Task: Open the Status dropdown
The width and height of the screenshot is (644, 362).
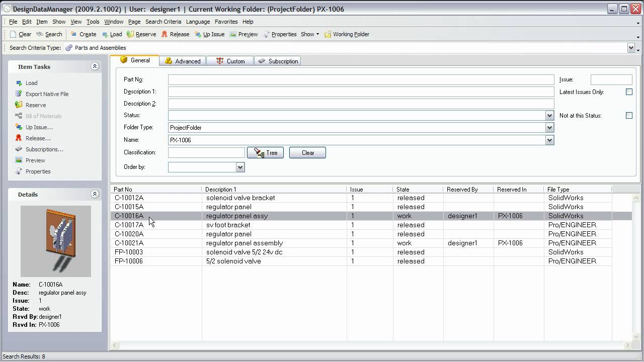Action: click(x=549, y=116)
